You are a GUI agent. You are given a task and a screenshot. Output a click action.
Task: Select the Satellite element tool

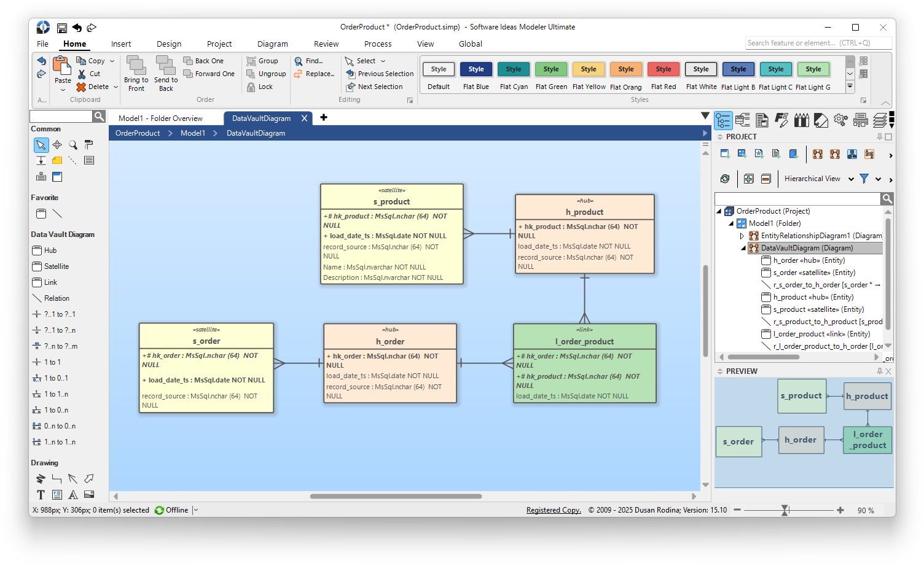[50, 266]
